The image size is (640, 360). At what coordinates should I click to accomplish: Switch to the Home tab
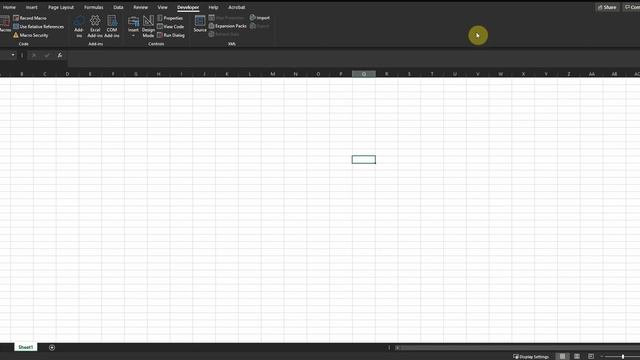coord(9,7)
